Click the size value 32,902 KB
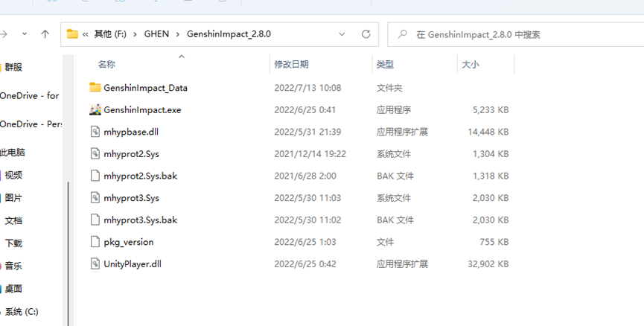This screenshot has height=326, width=644. (x=488, y=264)
